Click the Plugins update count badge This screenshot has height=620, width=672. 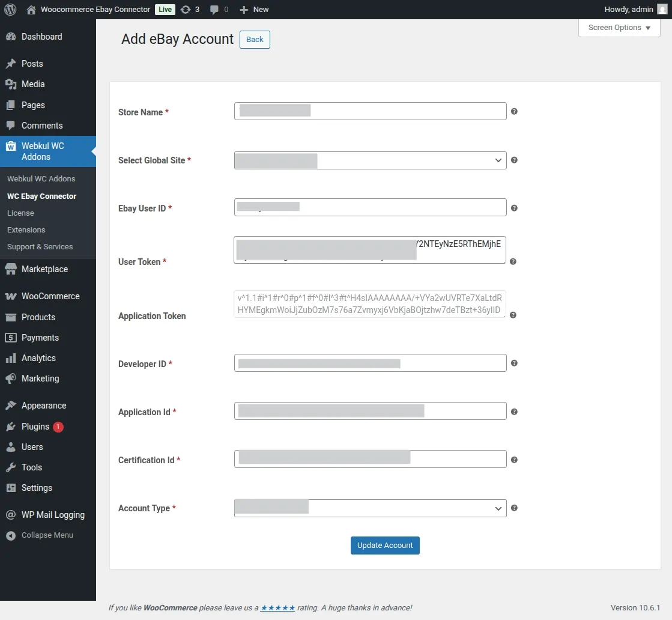click(x=58, y=427)
